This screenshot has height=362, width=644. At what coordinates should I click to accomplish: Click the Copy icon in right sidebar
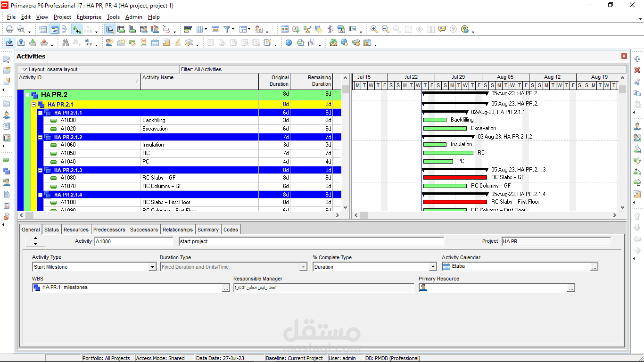tap(637, 93)
